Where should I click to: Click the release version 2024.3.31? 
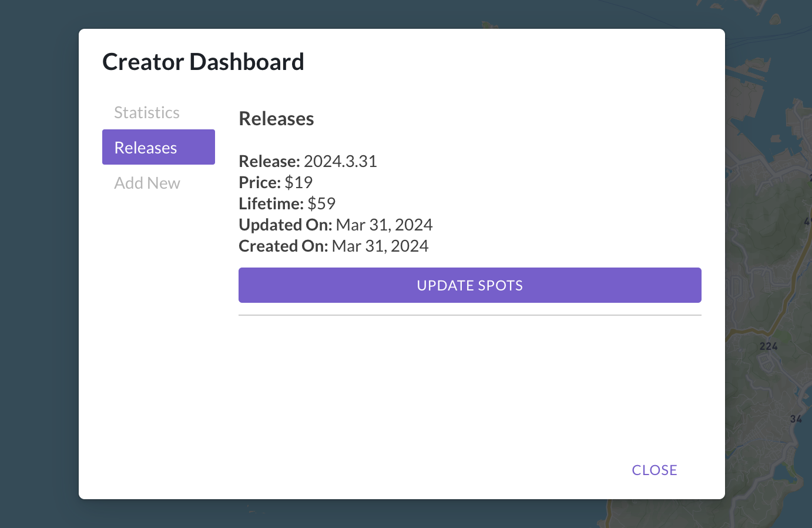coord(340,161)
